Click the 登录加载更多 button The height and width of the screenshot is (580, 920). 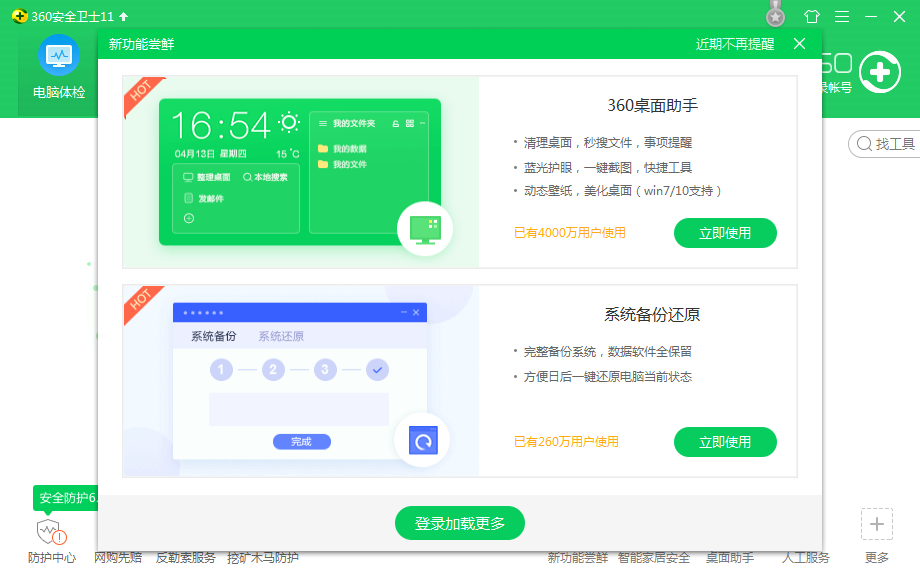[459, 523]
